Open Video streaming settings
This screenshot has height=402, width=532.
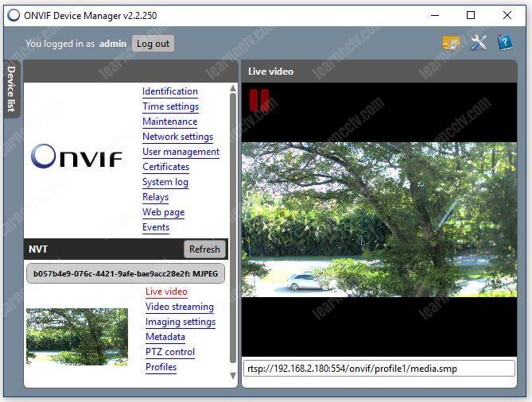(x=180, y=307)
